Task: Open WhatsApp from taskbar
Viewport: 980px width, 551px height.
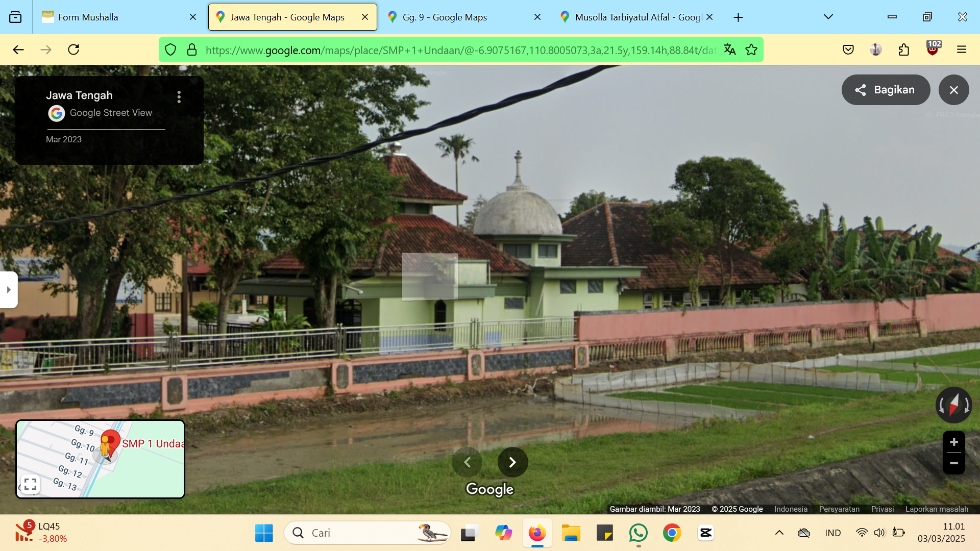Action: point(639,533)
